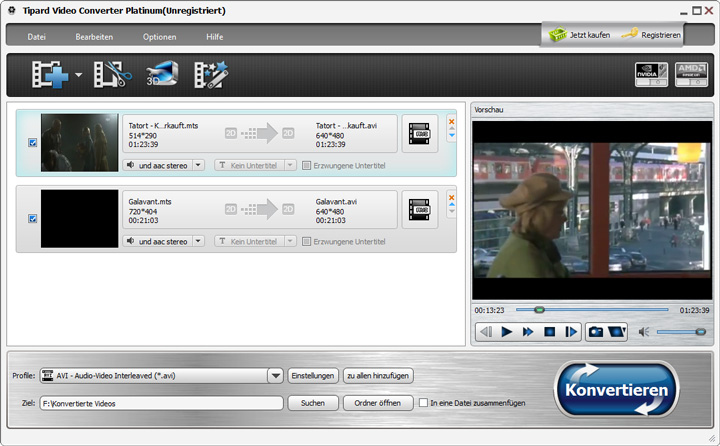Fast forward the preview
The width and height of the screenshot is (720, 446).
(528, 332)
